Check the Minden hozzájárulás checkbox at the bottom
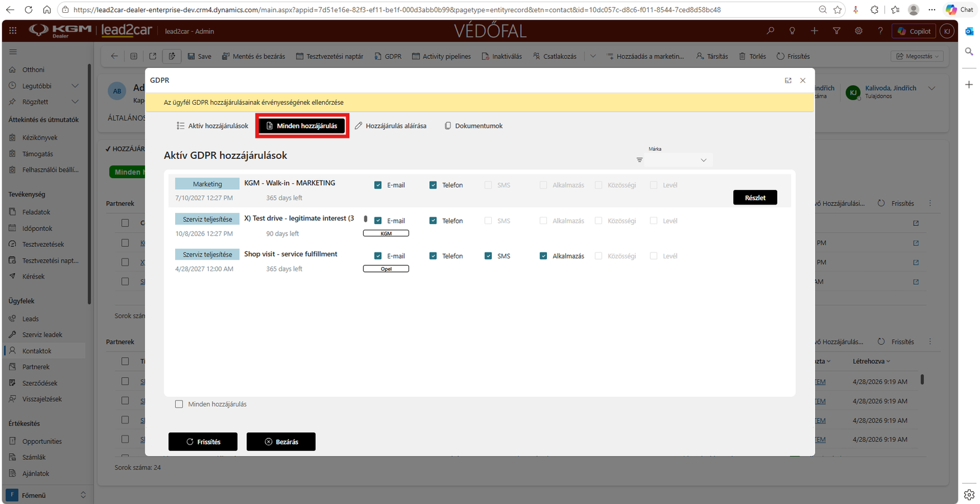 179,404
